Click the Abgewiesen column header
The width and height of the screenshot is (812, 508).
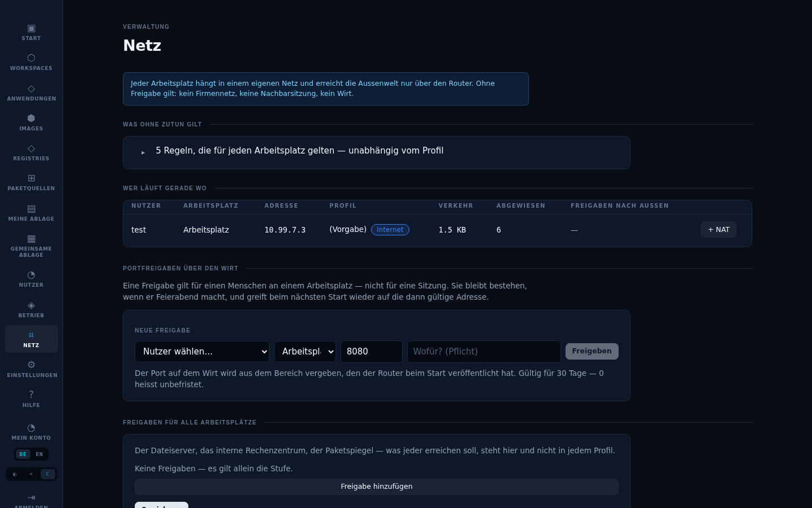[521, 205]
